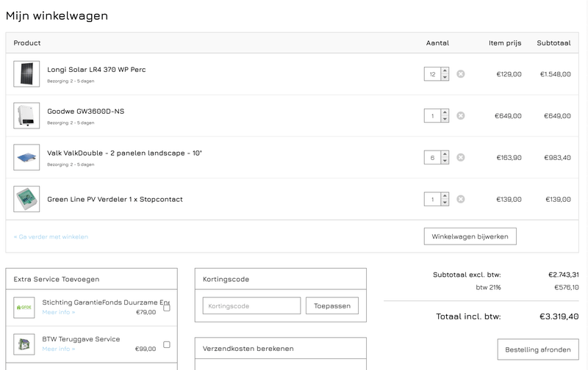Click the Extra Service Toevoegen header
Image resolution: width=588 pixels, height=370 pixels.
[x=91, y=279]
